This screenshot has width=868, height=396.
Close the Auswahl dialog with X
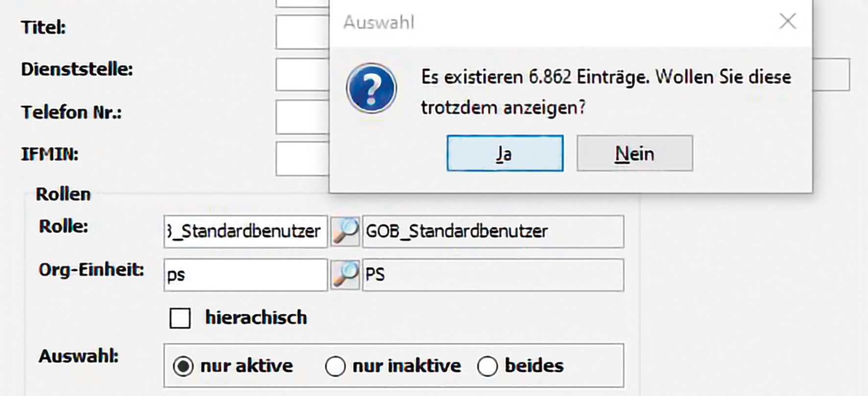tap(788, 22)
